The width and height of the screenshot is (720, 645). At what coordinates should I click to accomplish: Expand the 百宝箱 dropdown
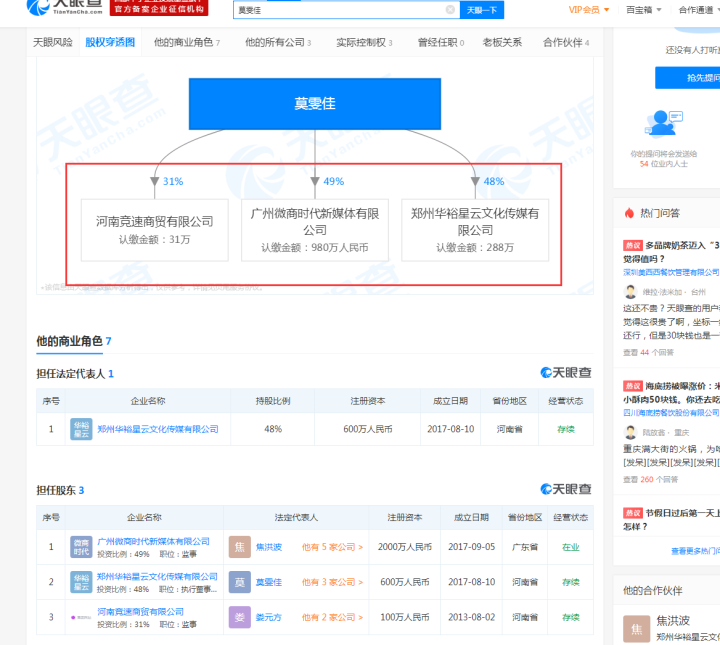(643, 10)
